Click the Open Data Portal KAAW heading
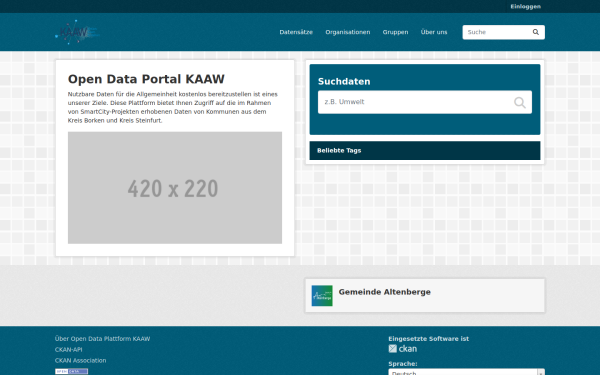 (x=146, y=79)
